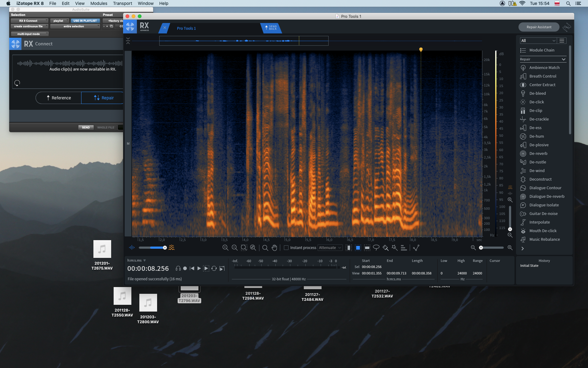The height and width of the screenshot is (368, 588).
Task: Collapse the Repair category dropdown
Action: [543, 59]
